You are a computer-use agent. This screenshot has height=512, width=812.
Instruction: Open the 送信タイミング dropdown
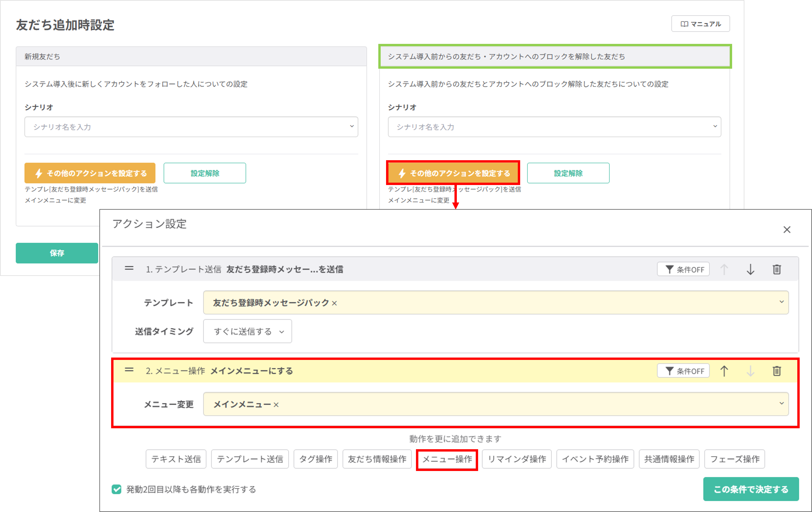pyautogui.click(x=248, y=331)
